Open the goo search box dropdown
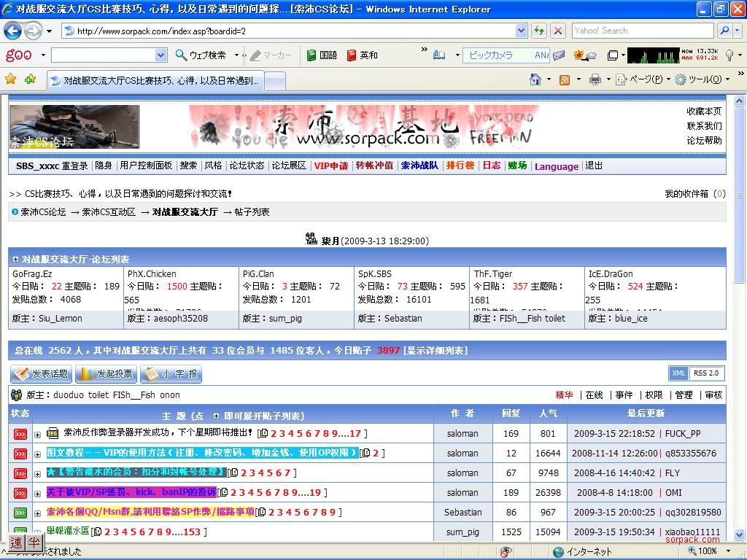Screen dimensions: 747x560 [x=160, y=55]
